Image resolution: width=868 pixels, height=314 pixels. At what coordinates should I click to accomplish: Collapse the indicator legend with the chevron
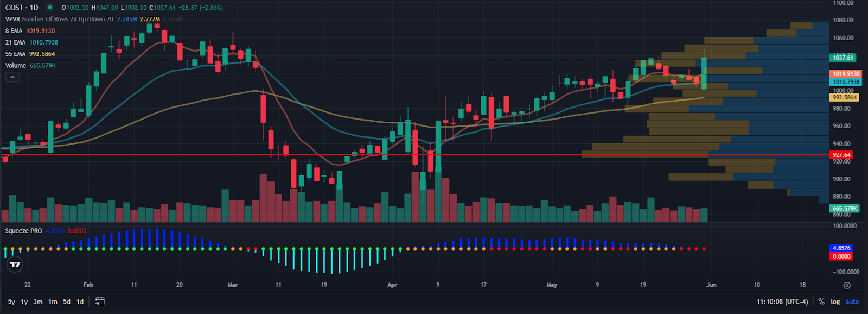tap(12, 77)
